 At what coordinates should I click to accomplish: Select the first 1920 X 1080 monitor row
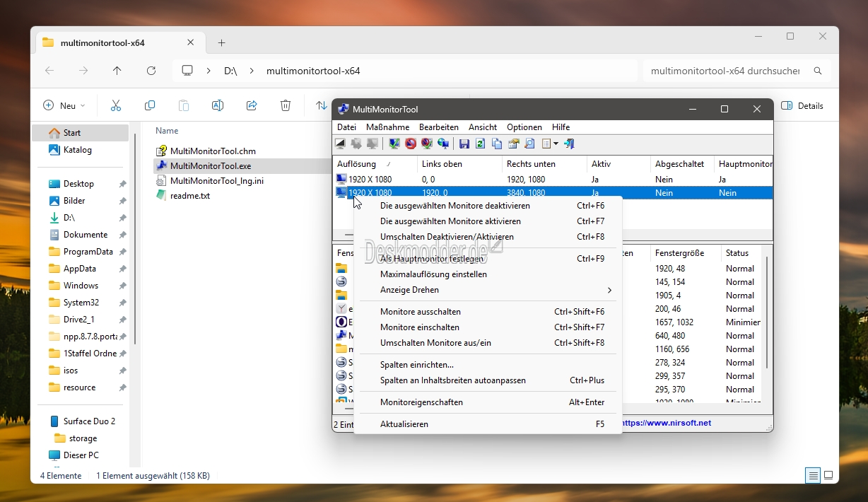[x=553, y=180]
